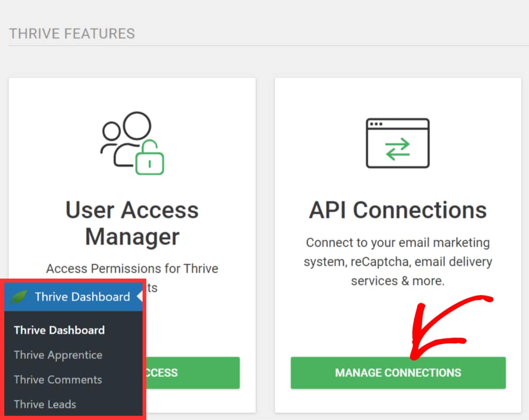Click the API Connections description text

tap(398, 262)
